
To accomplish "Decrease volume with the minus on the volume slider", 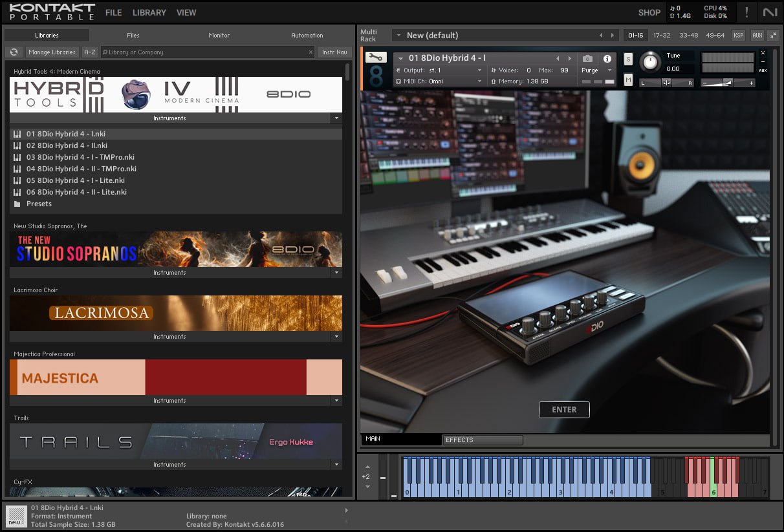I will pos(706,83).
